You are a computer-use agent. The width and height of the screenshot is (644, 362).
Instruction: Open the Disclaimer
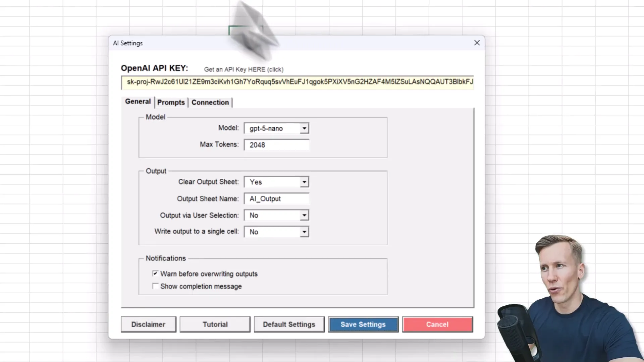click(148, 324)
